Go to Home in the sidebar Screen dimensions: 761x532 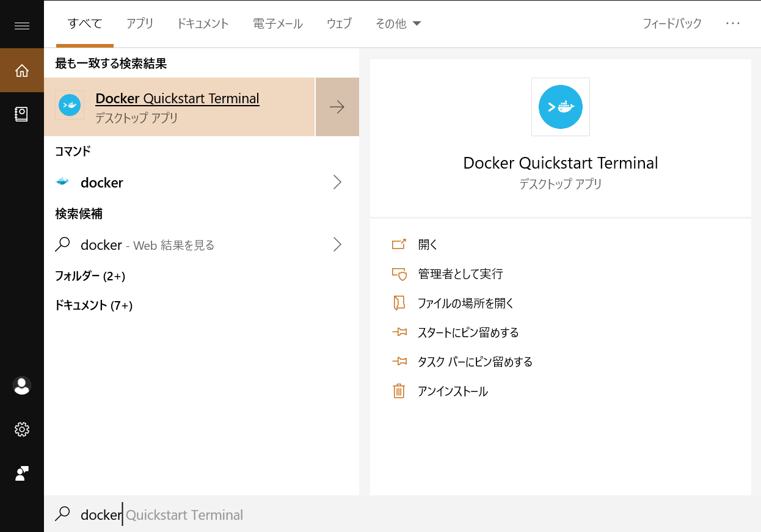coord(22,71)
